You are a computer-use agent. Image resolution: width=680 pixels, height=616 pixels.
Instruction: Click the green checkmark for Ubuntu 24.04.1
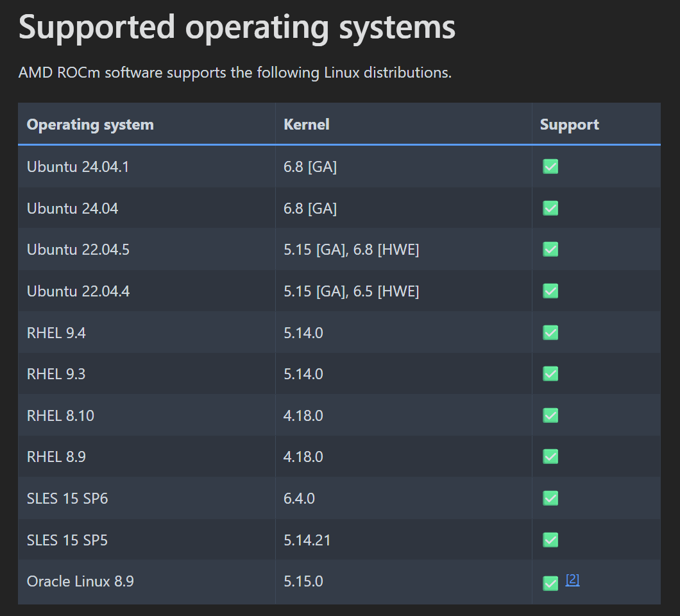[x=550, y=167]
